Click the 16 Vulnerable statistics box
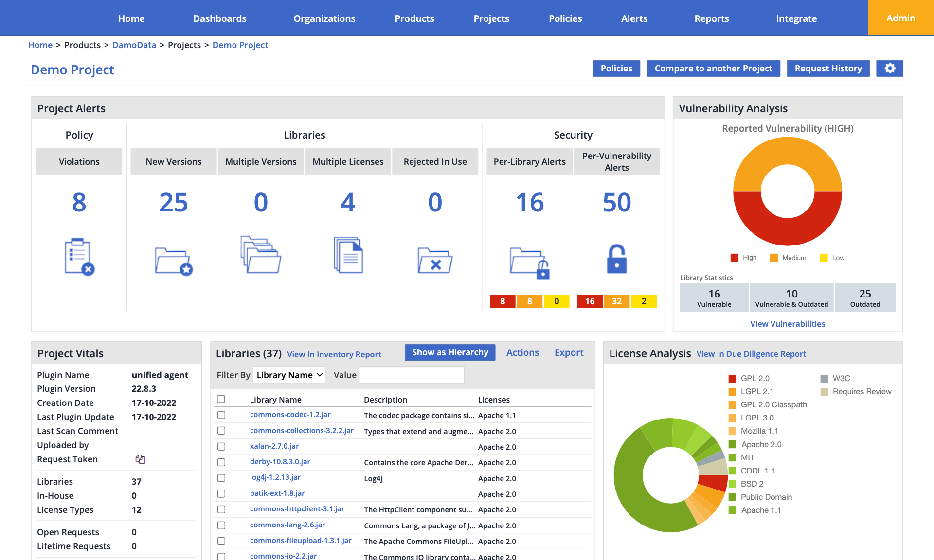This screenshot has height=560, width=934. (714, 298)
